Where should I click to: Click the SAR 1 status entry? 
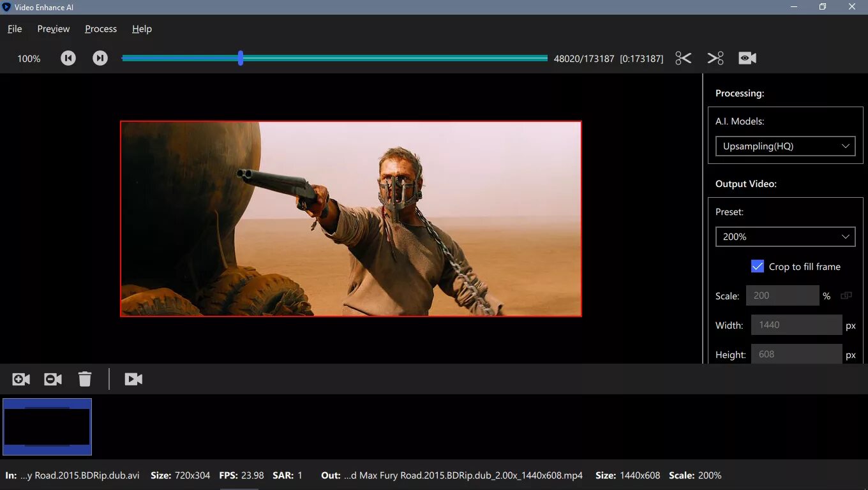288,475
